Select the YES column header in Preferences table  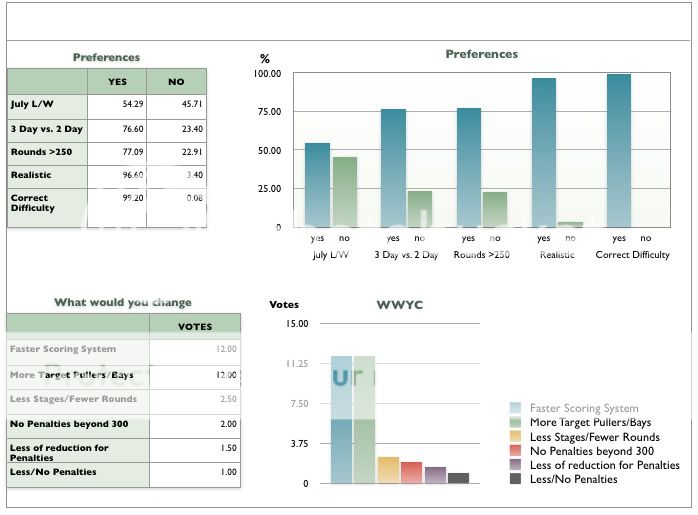coord(117,81)
